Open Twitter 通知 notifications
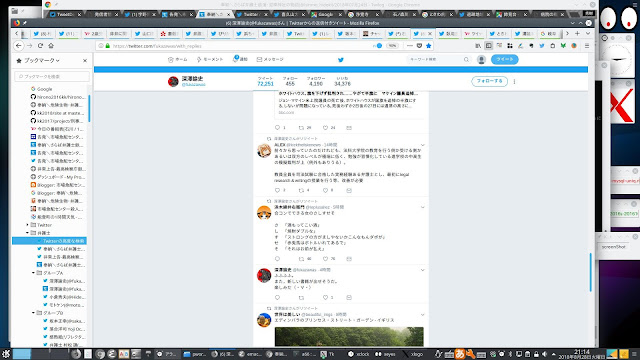 [240, 59]
